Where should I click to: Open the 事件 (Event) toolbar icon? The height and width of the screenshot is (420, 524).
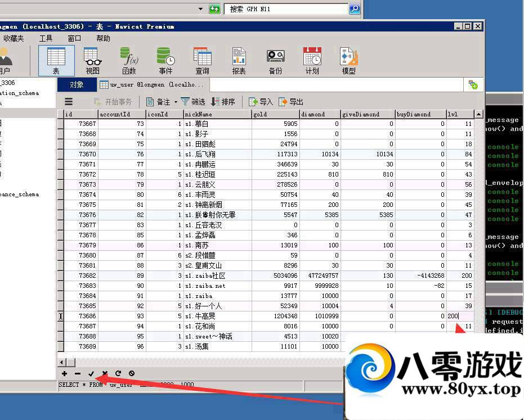point(165,61)
